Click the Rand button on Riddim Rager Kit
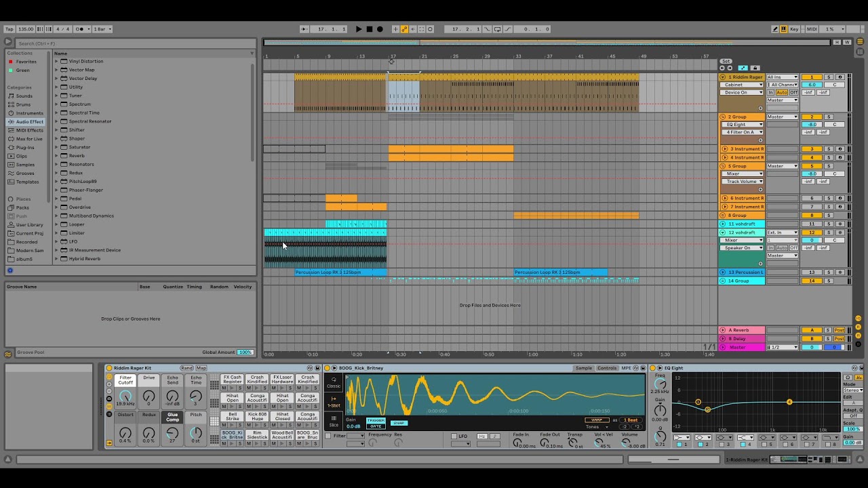The width and height of the screenshot is (868, 488). click(186, 368)
